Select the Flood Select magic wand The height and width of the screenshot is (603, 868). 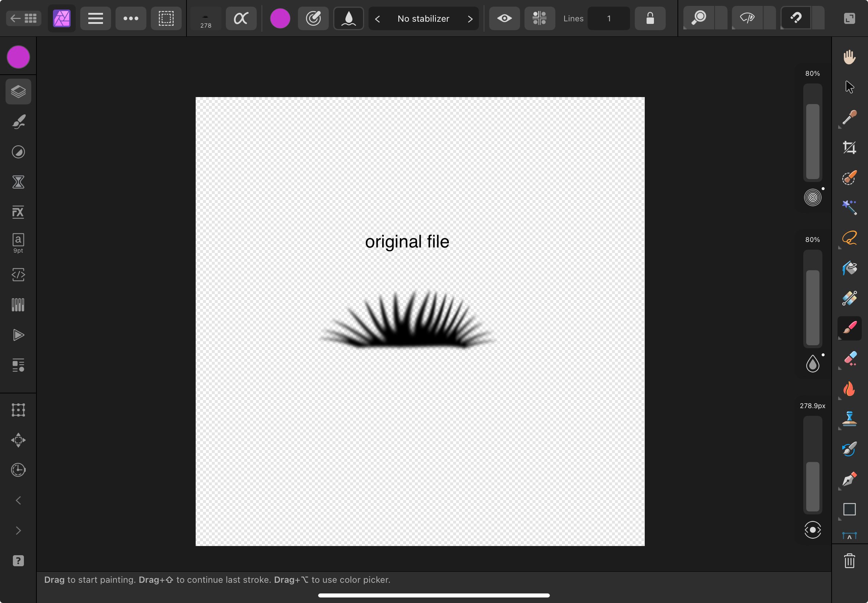coord(850,207)
